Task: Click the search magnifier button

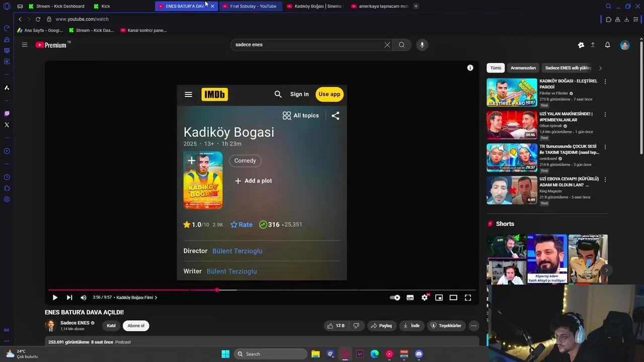Action: pyautogui.click(x=401, y=45)
